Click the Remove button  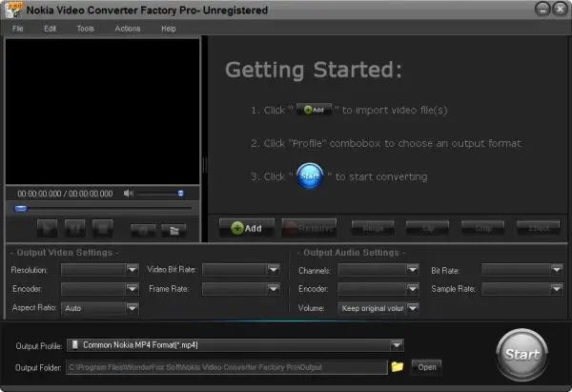click(309, 228)
